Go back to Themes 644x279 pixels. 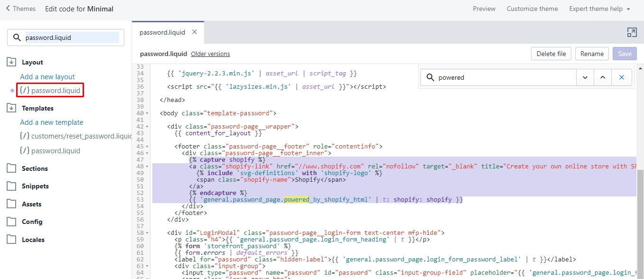[20, 9]
